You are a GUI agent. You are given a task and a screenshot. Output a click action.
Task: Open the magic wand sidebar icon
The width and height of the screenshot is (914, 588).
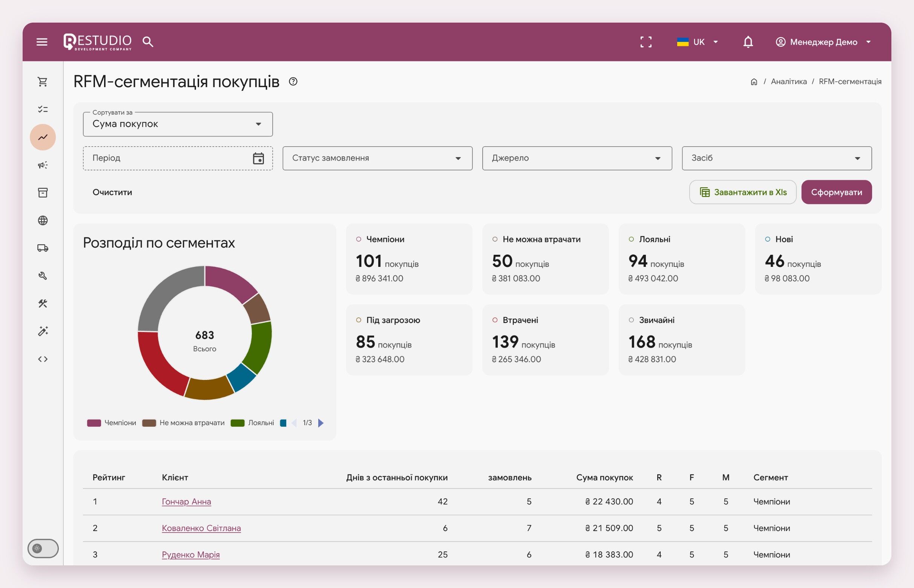click(43, 331)
